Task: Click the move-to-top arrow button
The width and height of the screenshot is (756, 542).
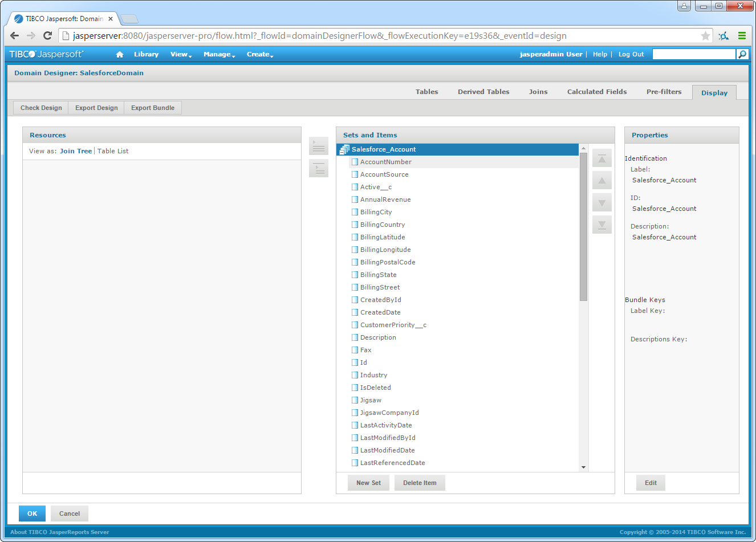Action: click(601, 158)
